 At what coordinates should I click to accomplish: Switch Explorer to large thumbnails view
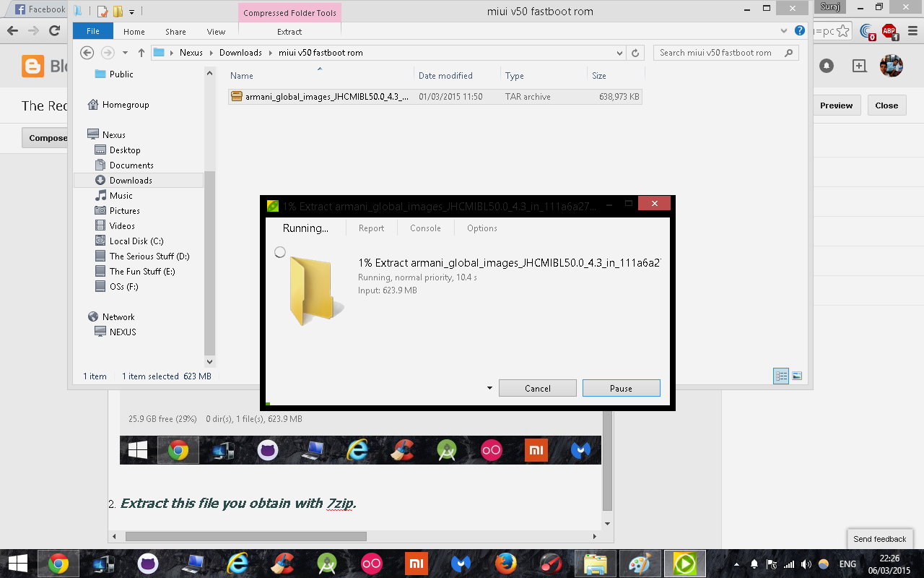coord(797,376)
